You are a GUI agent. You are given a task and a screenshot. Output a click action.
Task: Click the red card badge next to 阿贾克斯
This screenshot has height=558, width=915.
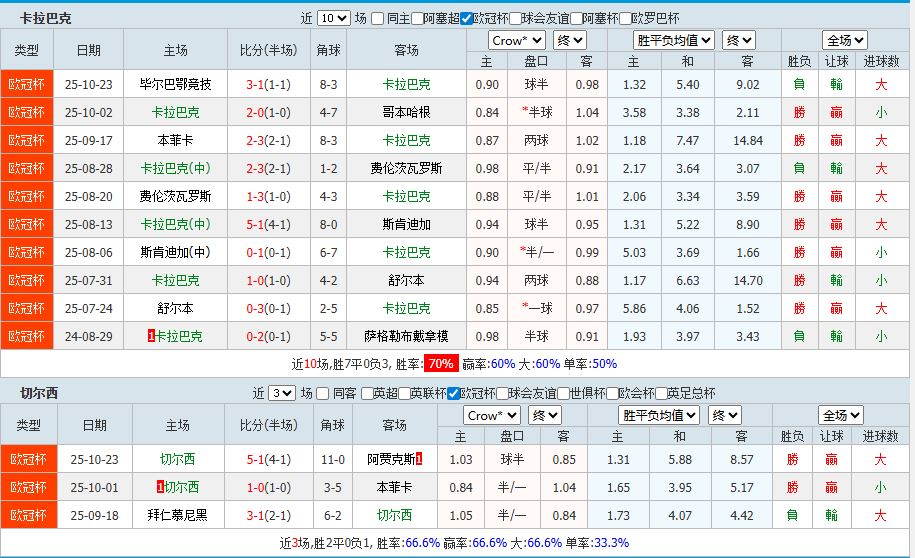click(418, 459)
